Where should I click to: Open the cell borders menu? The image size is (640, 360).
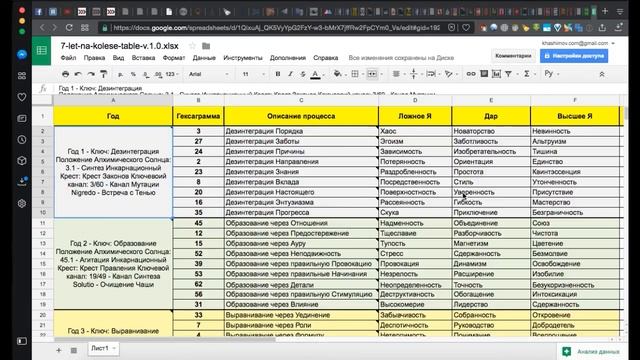355,74
